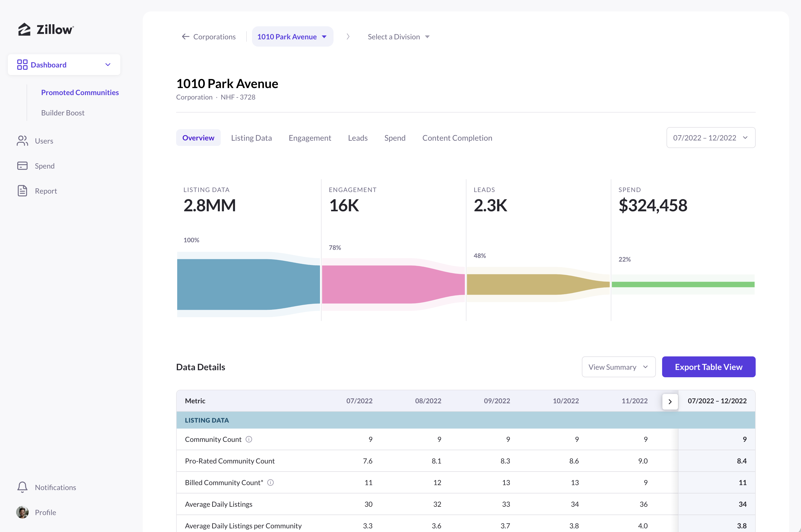The height and width of the screenshot is (532, 801).
Task: Open the View Summary dropdown
Action: coord(619,367)
